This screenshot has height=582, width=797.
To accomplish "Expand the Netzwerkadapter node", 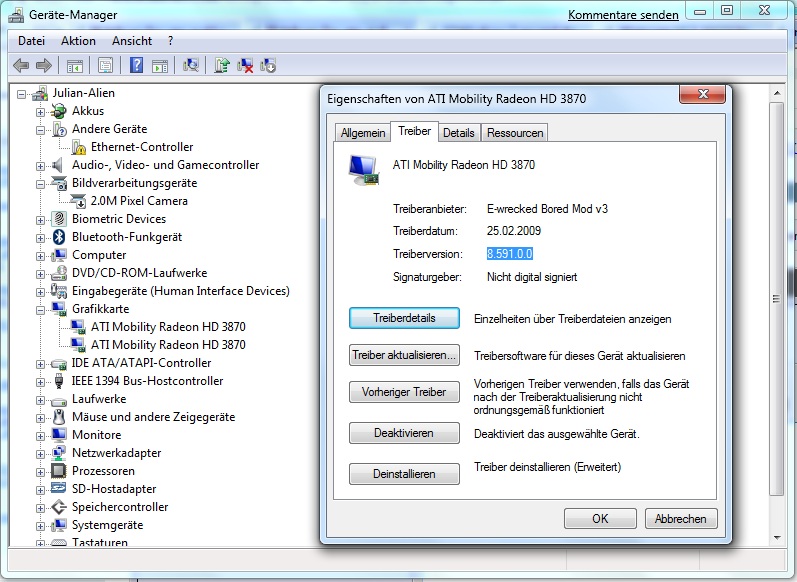I will point(40,454).
